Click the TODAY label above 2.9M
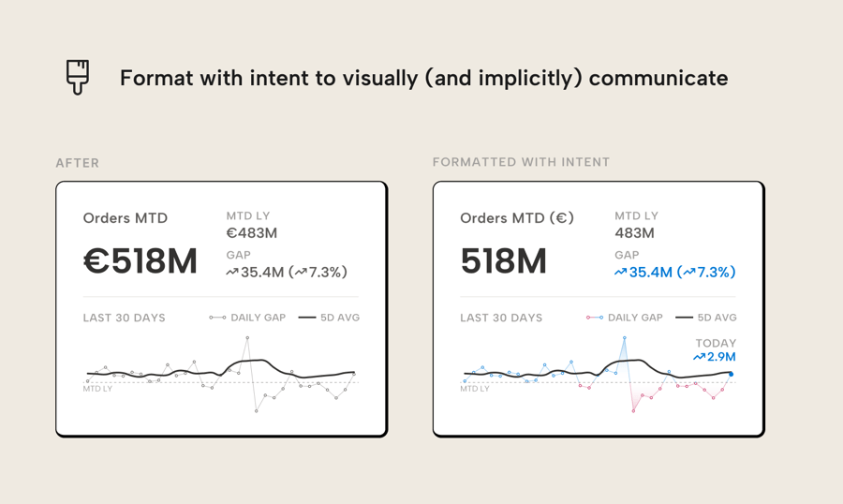Viewport: 843px width, 504px height. [716, 343]
